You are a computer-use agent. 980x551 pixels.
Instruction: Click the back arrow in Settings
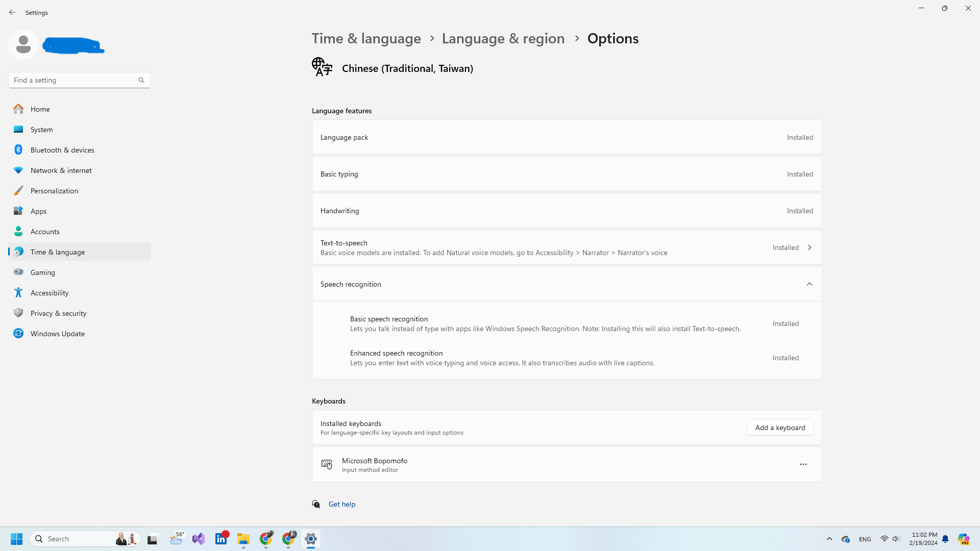(x=12, y=12)
